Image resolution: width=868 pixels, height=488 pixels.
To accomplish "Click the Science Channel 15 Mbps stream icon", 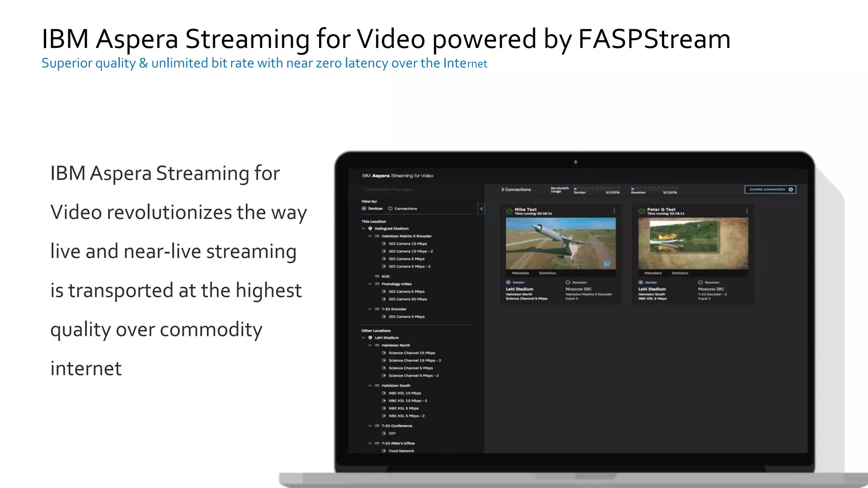I will pos(384,353).
